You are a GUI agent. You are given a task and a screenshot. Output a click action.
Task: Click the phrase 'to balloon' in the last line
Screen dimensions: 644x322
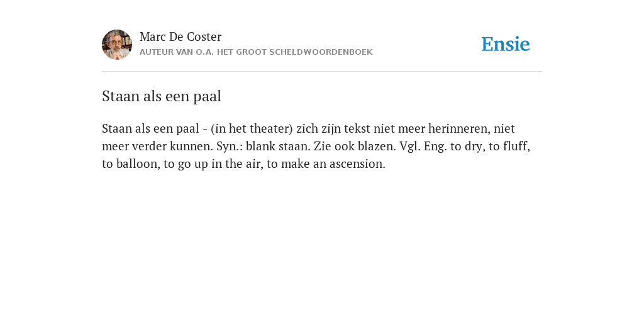coord(130,164)
